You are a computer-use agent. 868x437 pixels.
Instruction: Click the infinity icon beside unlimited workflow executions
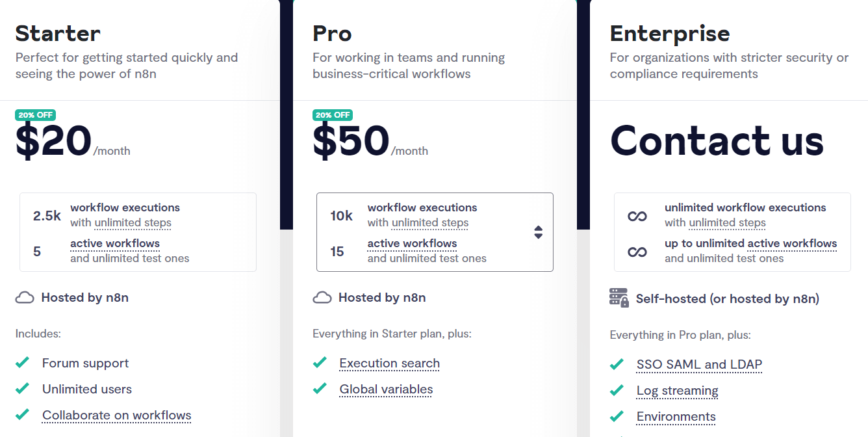637,216
